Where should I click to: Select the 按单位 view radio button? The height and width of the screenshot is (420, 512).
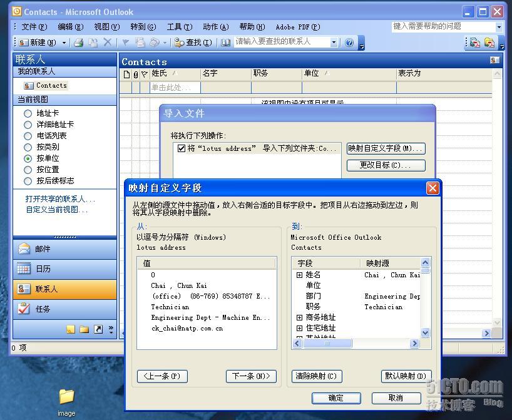(x=28, y=159)
